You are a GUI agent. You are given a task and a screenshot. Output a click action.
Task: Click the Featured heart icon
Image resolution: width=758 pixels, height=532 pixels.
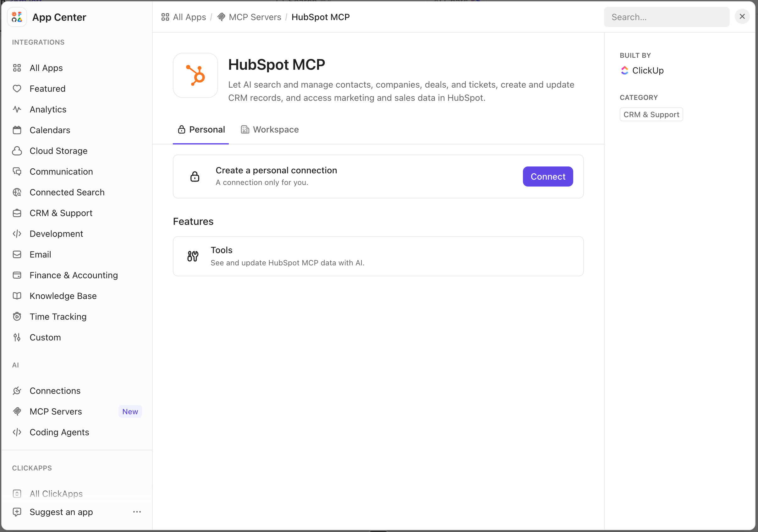pos(17,89)
